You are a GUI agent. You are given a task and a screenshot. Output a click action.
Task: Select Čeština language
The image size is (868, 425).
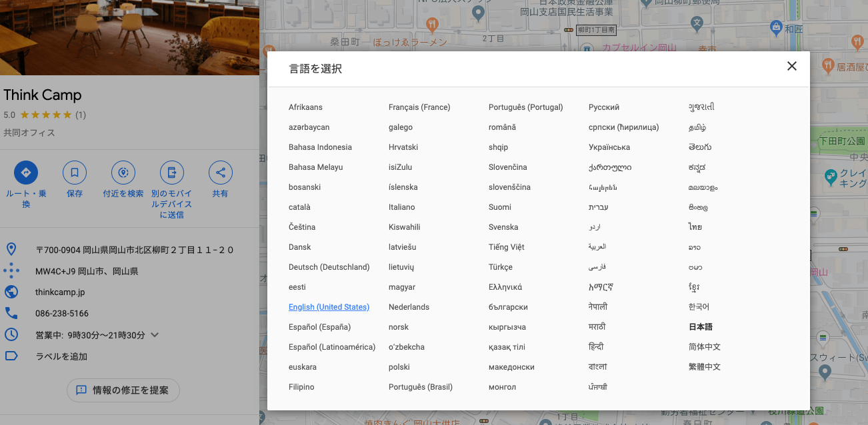[x=302, y=227]
